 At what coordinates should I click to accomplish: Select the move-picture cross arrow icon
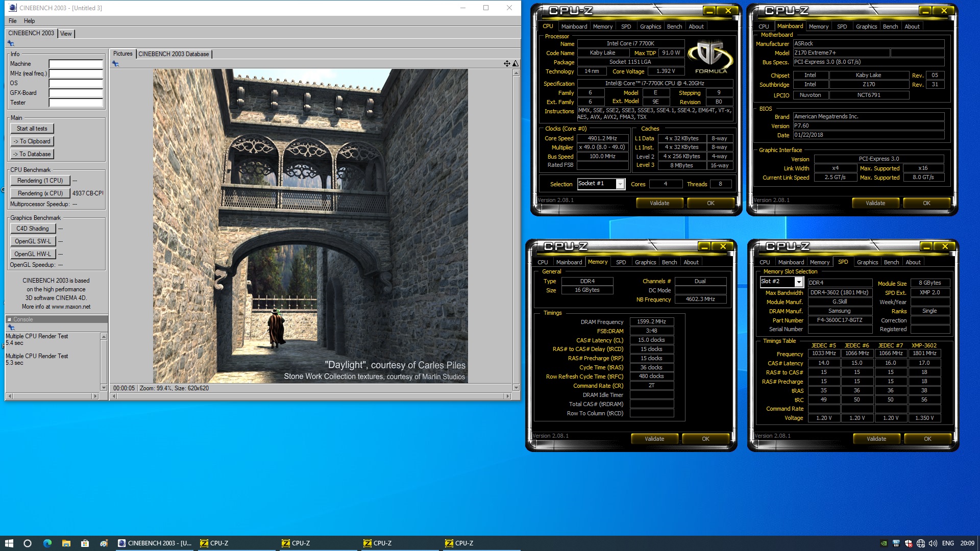(x=507, y=63)
